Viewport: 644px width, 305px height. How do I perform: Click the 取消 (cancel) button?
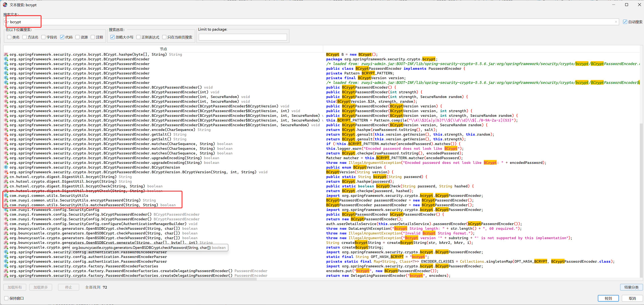click(x=632, y=298)
